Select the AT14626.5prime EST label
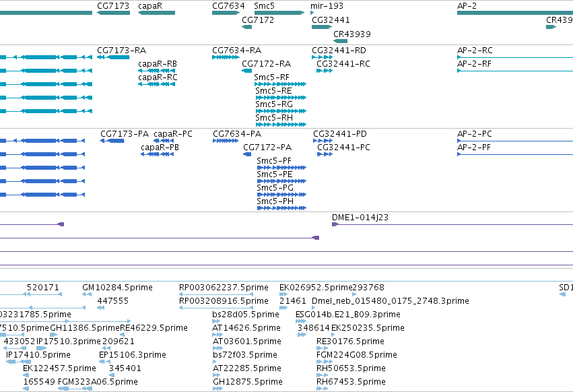Image resolution: width=573 pixels, height=392 pixels. 246,328
